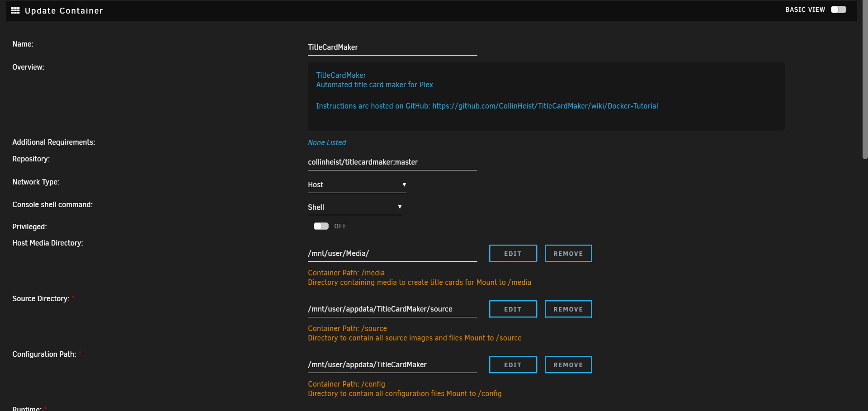This screenshot has width=868, height=411.
Task: Click REMOVE for Host Media Directory
Action: pyautogui.click(x=568, y=253)
